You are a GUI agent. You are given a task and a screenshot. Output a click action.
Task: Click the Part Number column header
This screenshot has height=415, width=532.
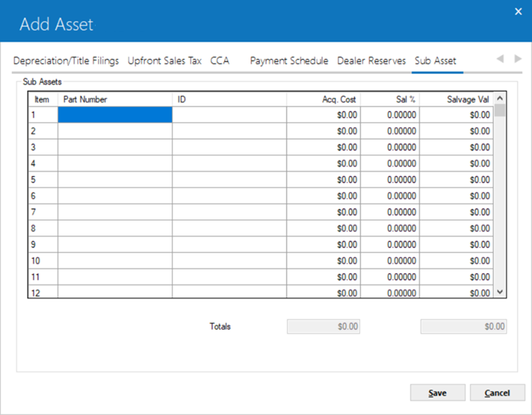(x=115, y=99)
